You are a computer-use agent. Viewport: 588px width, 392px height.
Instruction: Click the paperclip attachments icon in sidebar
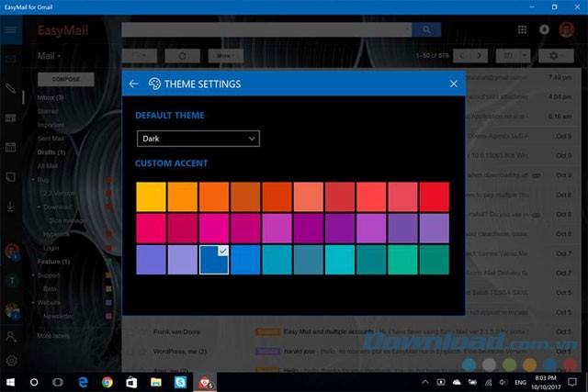click(x=11, y=89)
